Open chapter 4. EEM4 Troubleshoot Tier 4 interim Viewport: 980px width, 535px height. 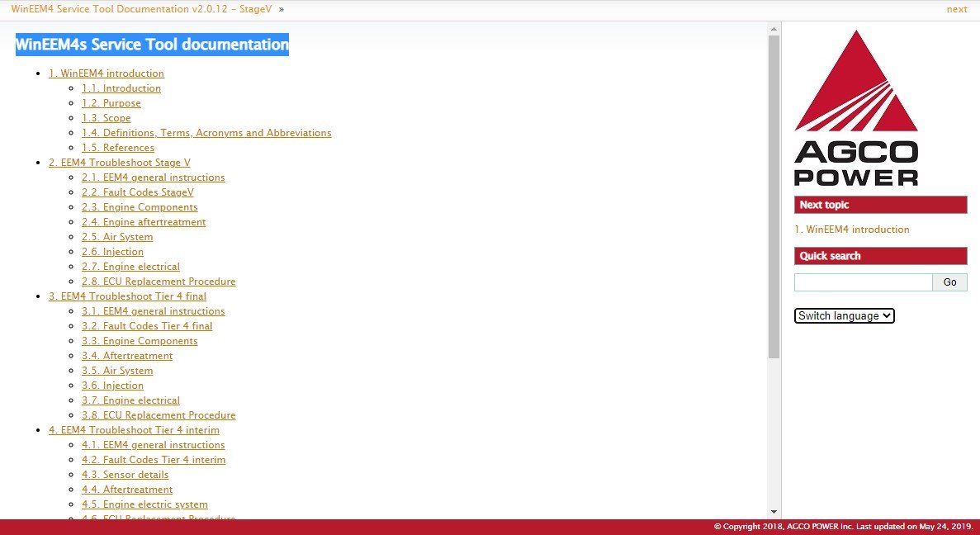[x=134, y=430]
